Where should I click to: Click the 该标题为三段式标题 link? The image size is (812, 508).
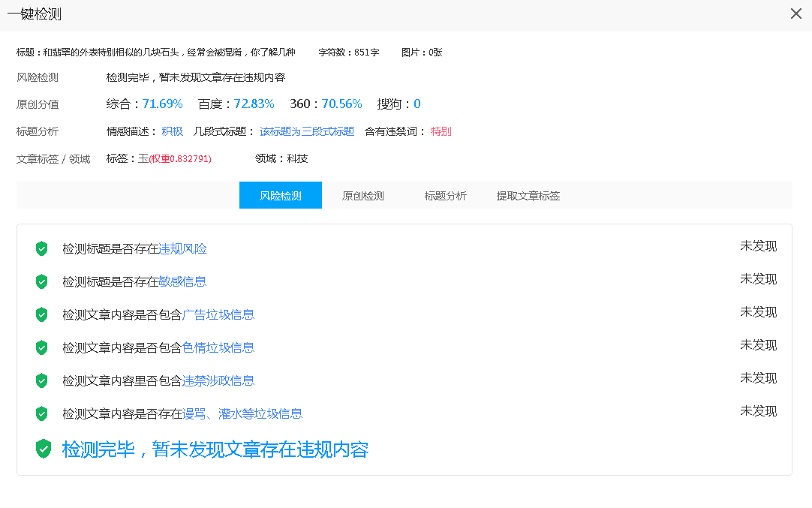(308, 131)
